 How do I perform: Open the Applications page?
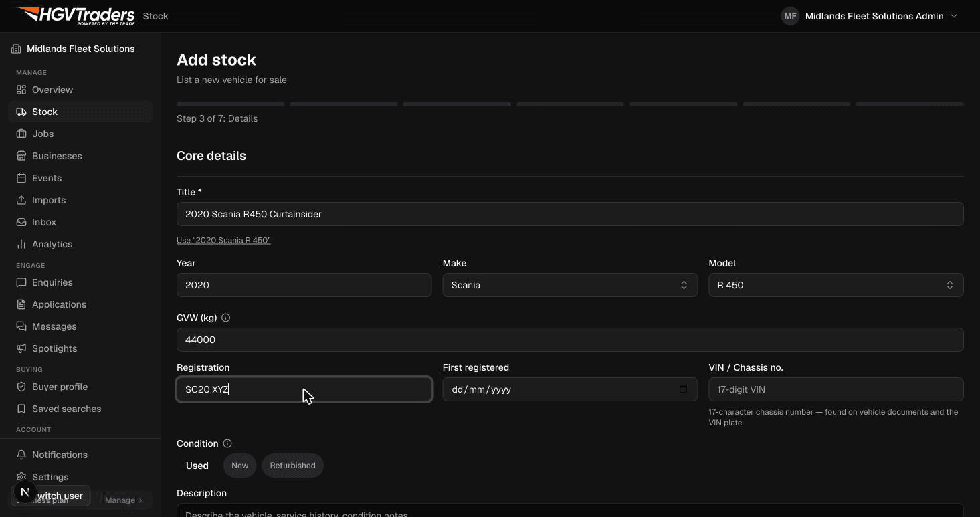click(x=80, y=304)
